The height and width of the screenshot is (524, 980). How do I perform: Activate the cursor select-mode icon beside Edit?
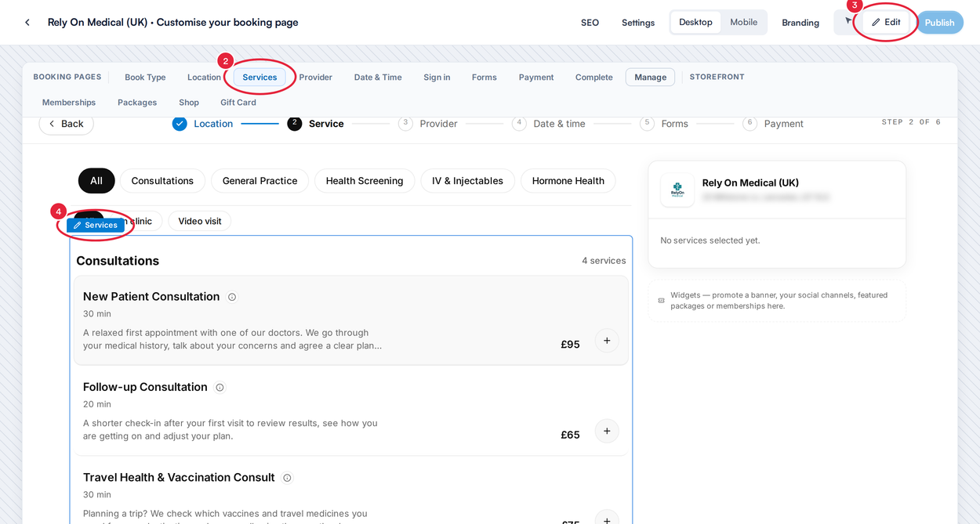(848, 21)
